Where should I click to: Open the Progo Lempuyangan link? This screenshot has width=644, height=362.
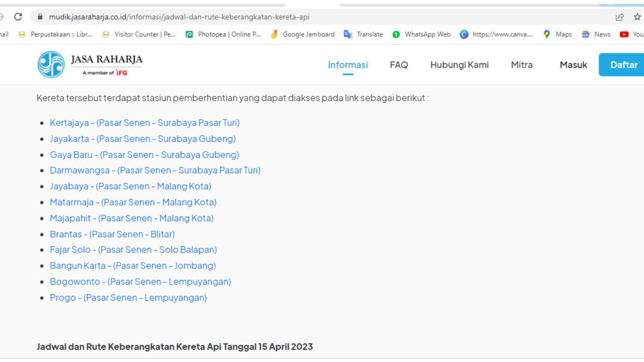[128, 298]
